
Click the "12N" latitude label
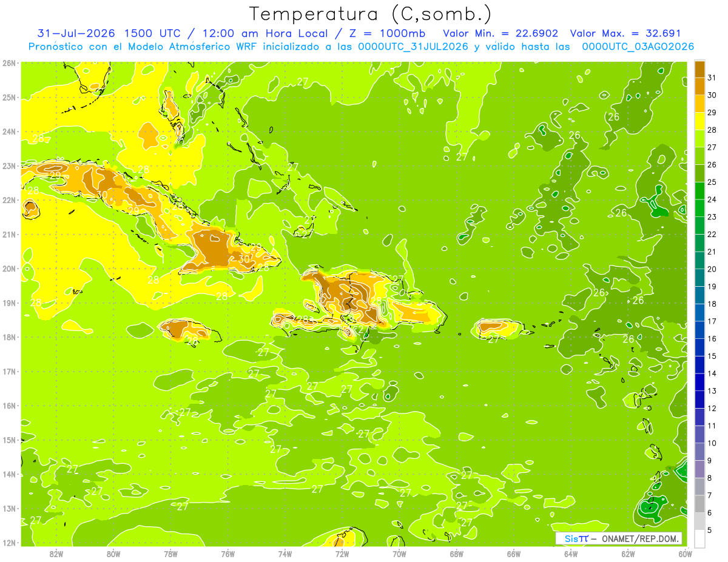coord(9,543)
